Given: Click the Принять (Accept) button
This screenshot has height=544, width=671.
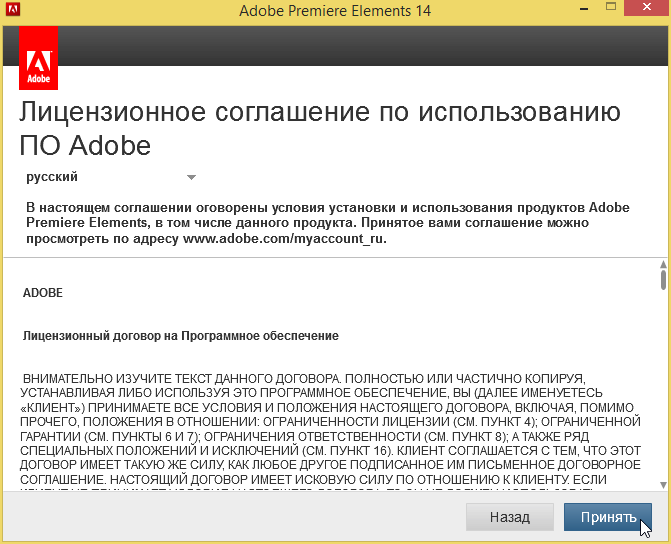Looking at the screenshot, I should [608, 517].
